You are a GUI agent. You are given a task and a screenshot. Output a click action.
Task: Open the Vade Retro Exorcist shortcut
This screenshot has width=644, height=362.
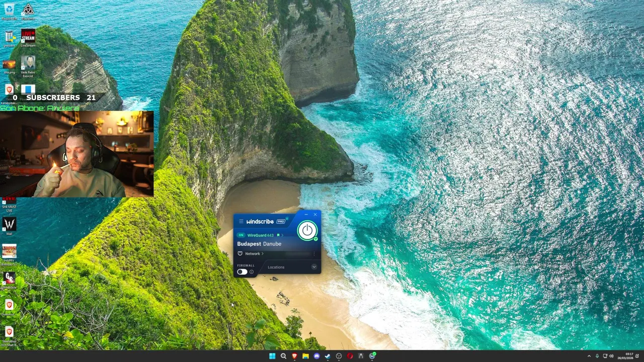pyautogui.click(x=28, y=66)
